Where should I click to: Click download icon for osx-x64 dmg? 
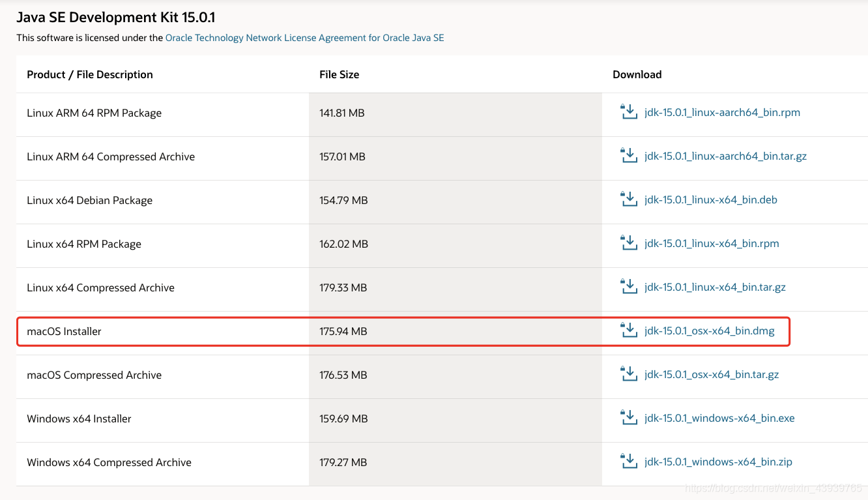tap(628, 331)
